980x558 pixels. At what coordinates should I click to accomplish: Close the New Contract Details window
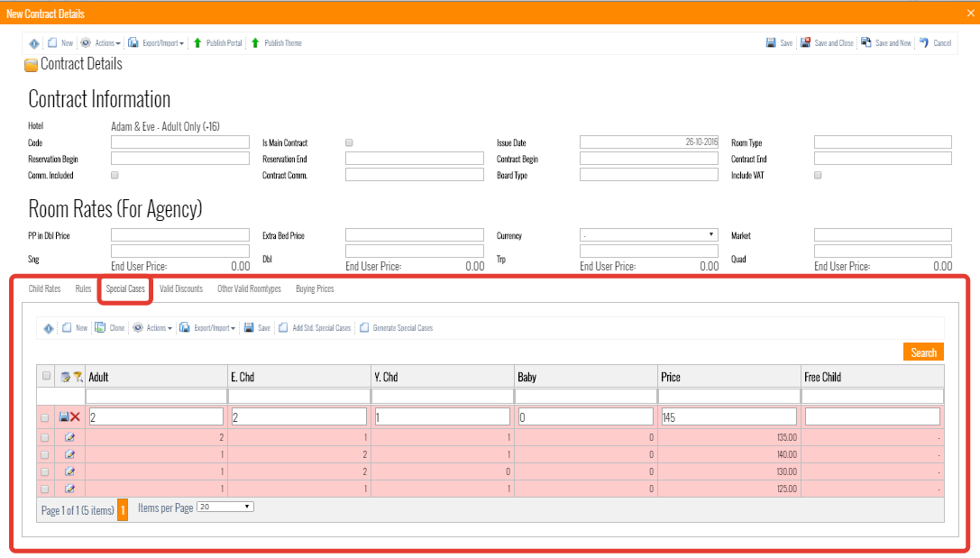[x=971, y=14]
